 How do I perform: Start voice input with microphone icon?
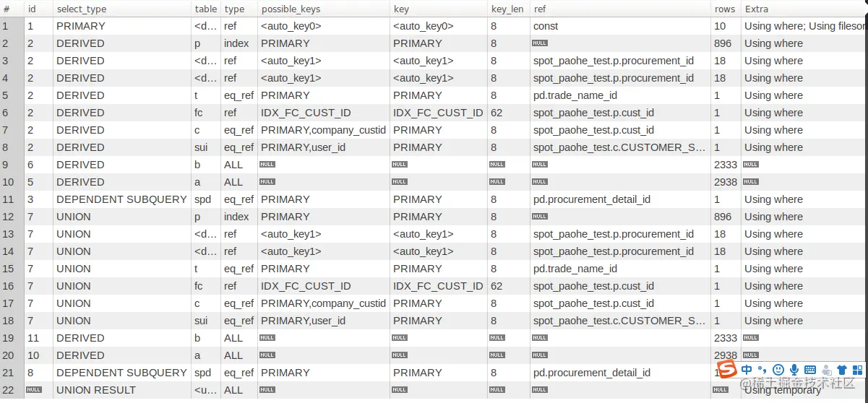click(794, 370)
